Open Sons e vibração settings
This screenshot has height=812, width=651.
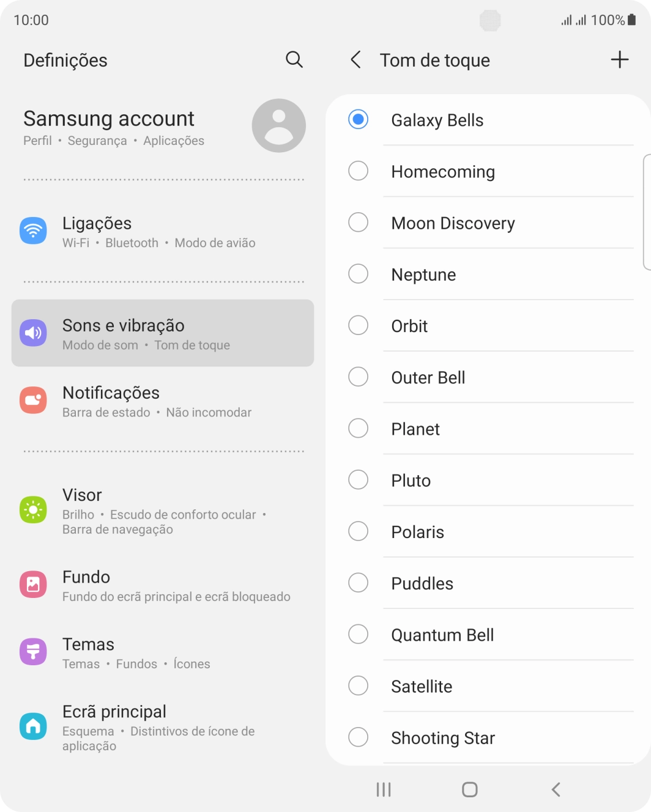[163, 333]
